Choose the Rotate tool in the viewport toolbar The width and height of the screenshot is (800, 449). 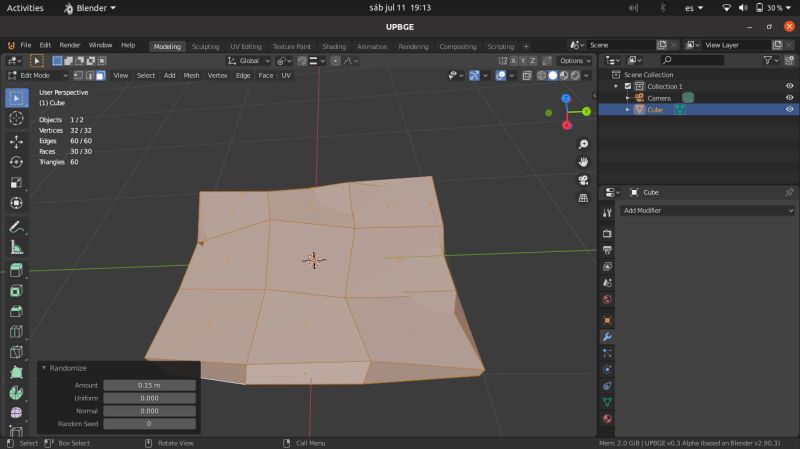click(16, 162)
